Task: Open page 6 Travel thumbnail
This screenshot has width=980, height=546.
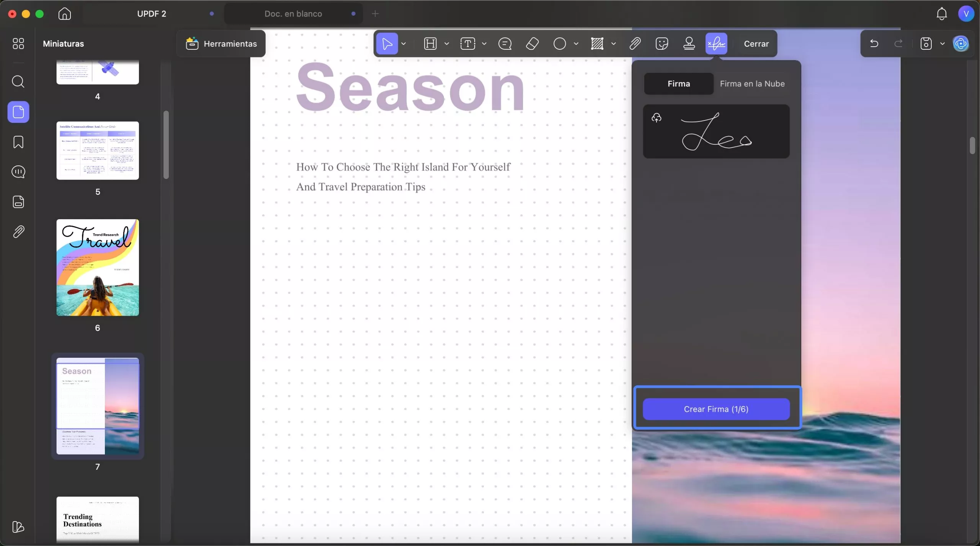Action: pyautogui.click(x=98, y=267)
